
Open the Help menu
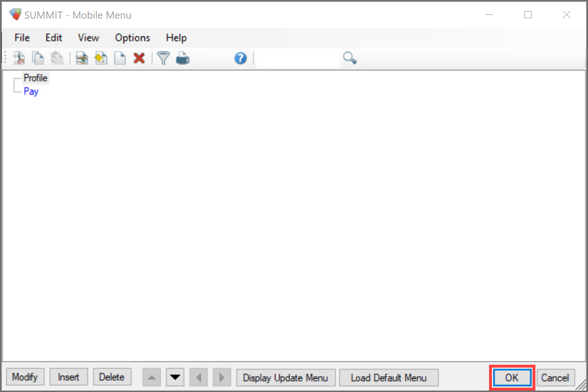click(176, 38)
